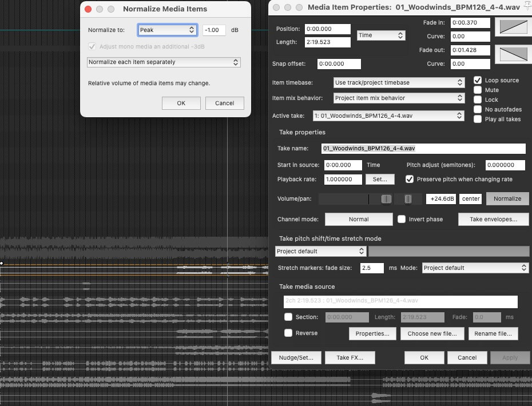Open the Active take dropdown

pos(388,116)
